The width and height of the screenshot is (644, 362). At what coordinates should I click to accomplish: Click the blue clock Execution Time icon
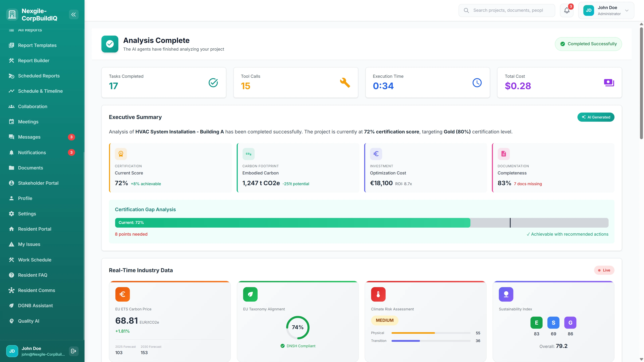point(477,83)
